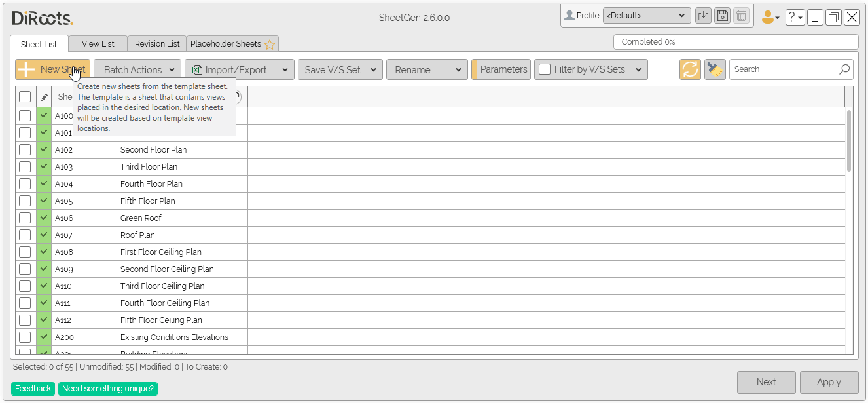Expand the Save V/S Set dropdown
The height and width of the screenshot is (403, 868).
click(340, 69)
